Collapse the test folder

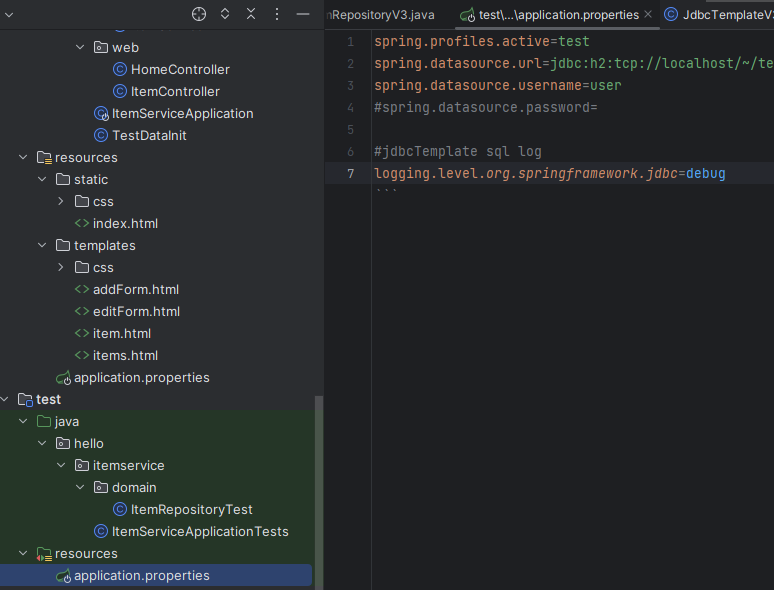[5, 399]
